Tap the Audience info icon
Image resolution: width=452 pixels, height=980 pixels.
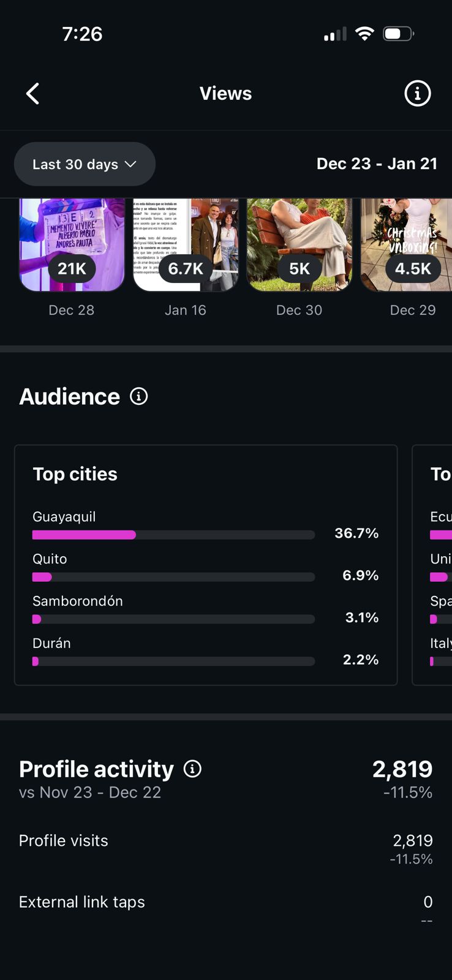(x=139, y=397)
